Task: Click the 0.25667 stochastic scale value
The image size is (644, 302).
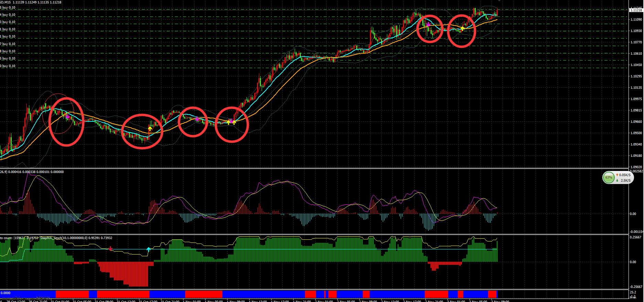Action: click(636, 237)
